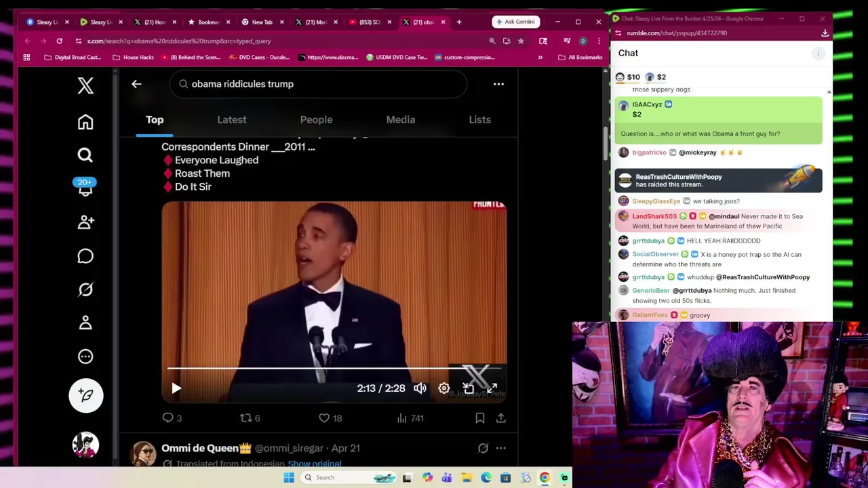The height and width of the screenshot is (488, 868).
Task: Open Windows Start button
Action: click(x=288, y=478)
